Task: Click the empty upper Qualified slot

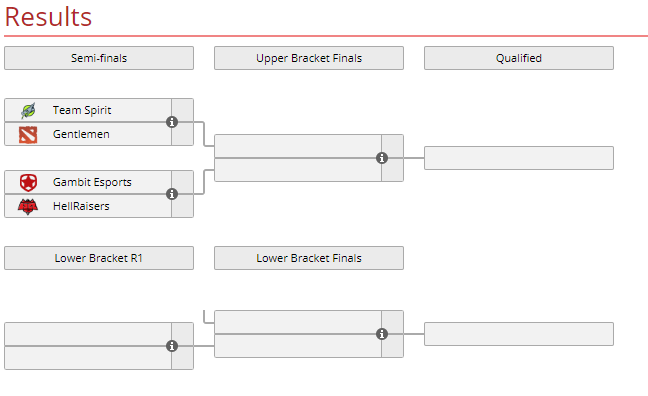Action: pos(519,158)
